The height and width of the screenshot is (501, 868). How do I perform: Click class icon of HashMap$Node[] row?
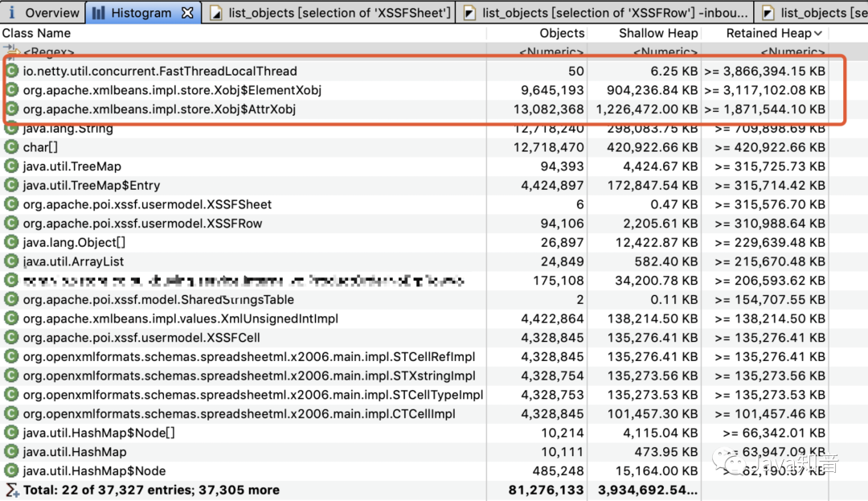pyautogui.click(x=11, y=433)
